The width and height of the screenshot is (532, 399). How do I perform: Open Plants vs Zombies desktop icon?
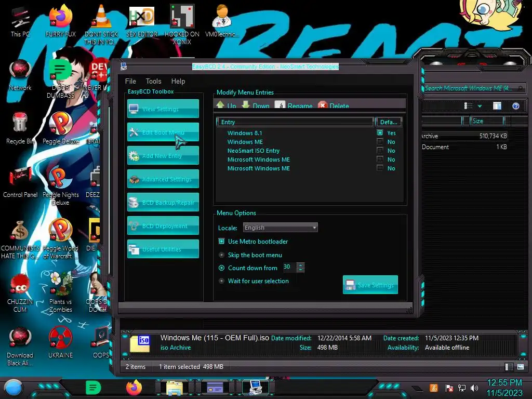coord(61,292)
